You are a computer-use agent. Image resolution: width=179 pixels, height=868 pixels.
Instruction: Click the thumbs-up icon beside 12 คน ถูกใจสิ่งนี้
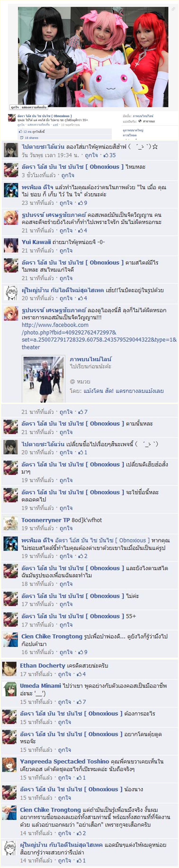pyautogui.click(x=21, y=132)
